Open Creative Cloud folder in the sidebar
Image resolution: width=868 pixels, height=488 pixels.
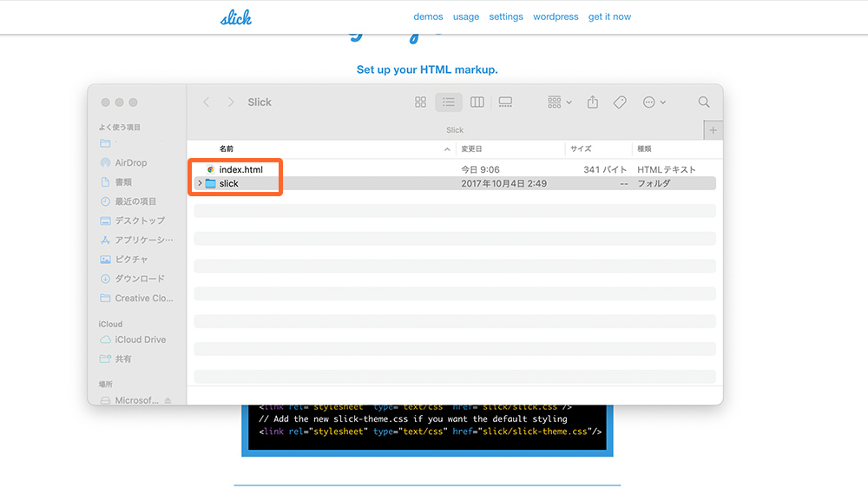pyautogui.click(x=144, y=298)
